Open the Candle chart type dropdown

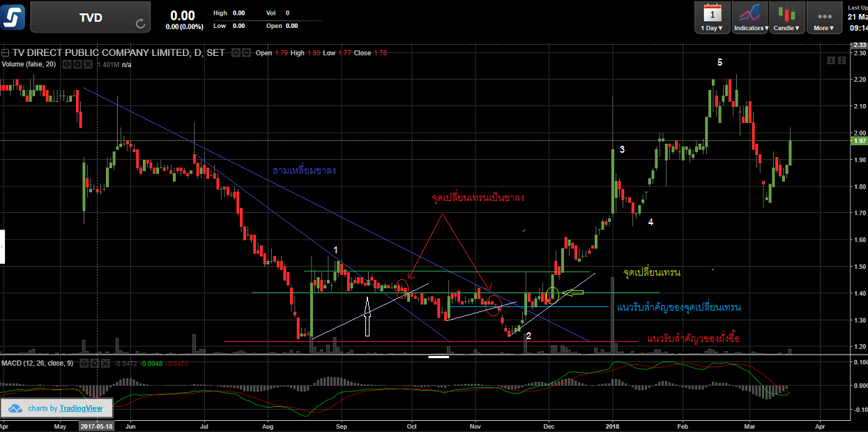[787, 17]
